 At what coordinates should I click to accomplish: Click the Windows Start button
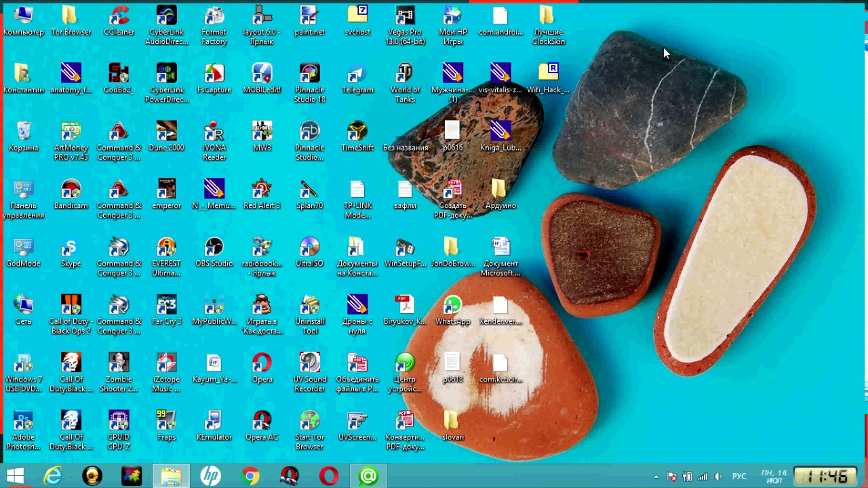(15, 476)
